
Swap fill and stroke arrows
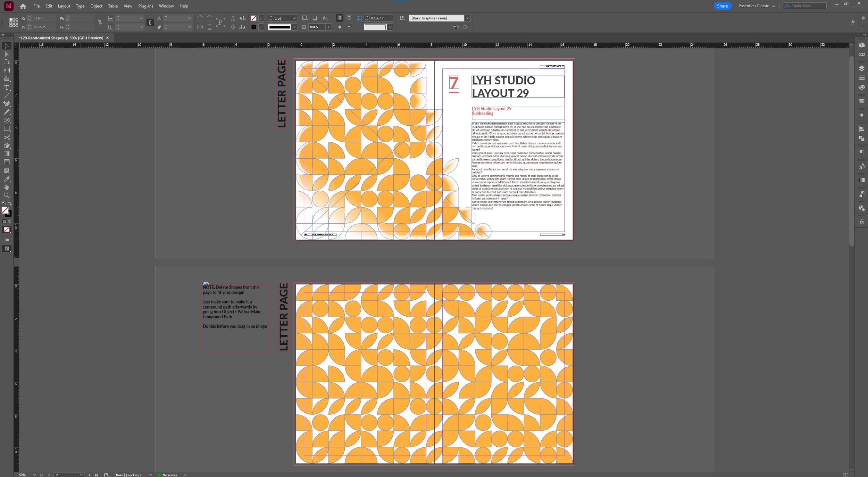point(10,203)
